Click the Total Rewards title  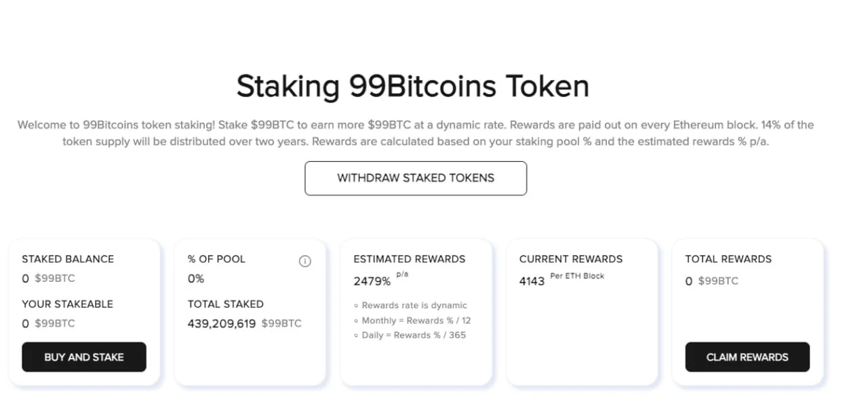[728, 259]
